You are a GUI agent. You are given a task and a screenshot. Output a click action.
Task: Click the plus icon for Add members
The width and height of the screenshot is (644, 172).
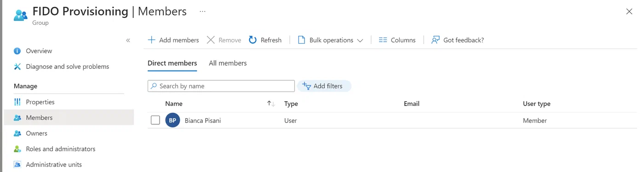click(x=151, y=40)
